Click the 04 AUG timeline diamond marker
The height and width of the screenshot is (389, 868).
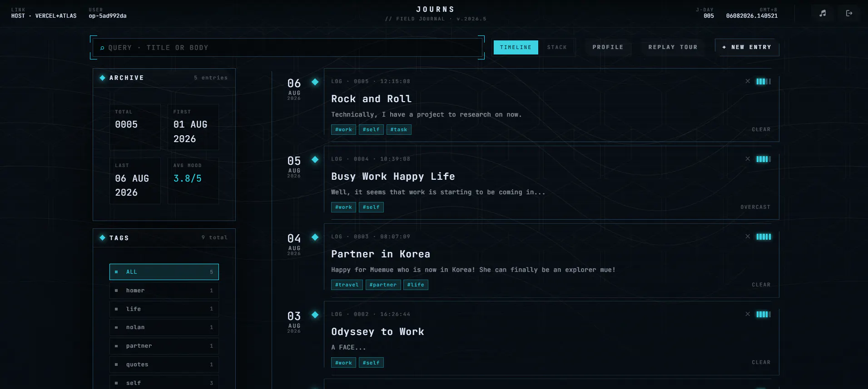click(315, 237)
